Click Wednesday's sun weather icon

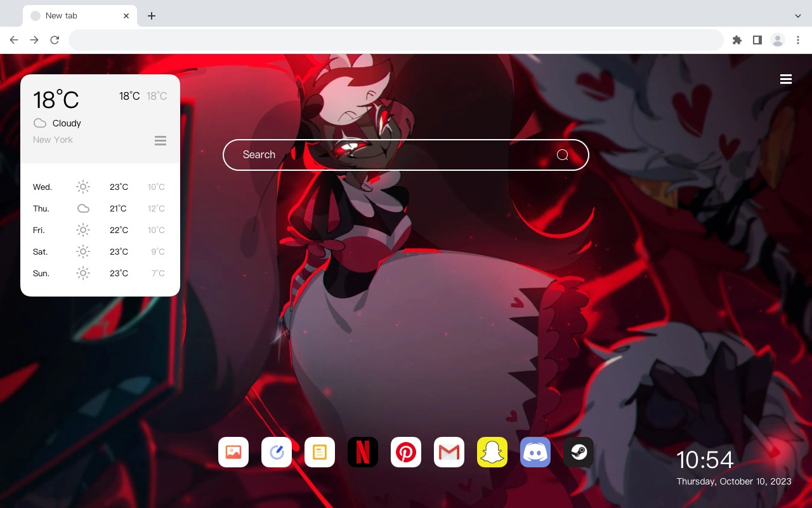click(83, 187)
